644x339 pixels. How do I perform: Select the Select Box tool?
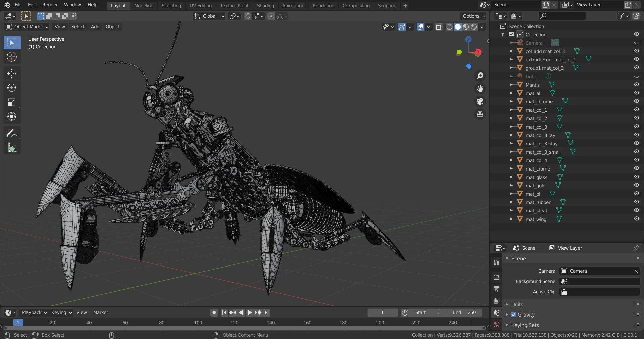[x=12, y=43]
